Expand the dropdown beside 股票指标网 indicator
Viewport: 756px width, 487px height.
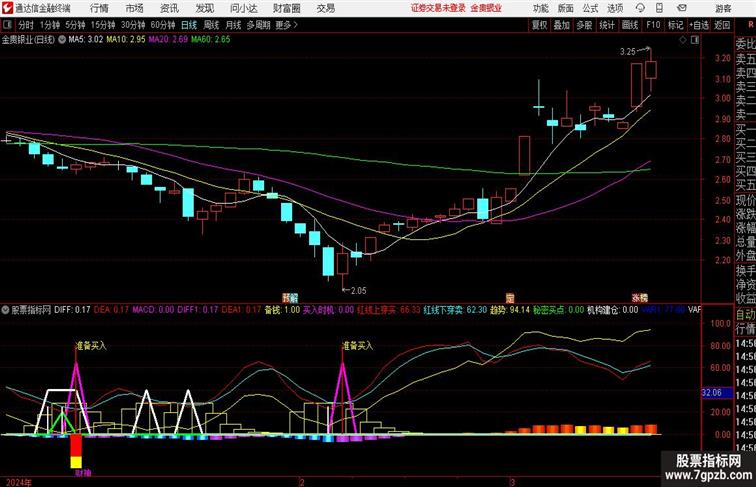(x=5, y=310)
